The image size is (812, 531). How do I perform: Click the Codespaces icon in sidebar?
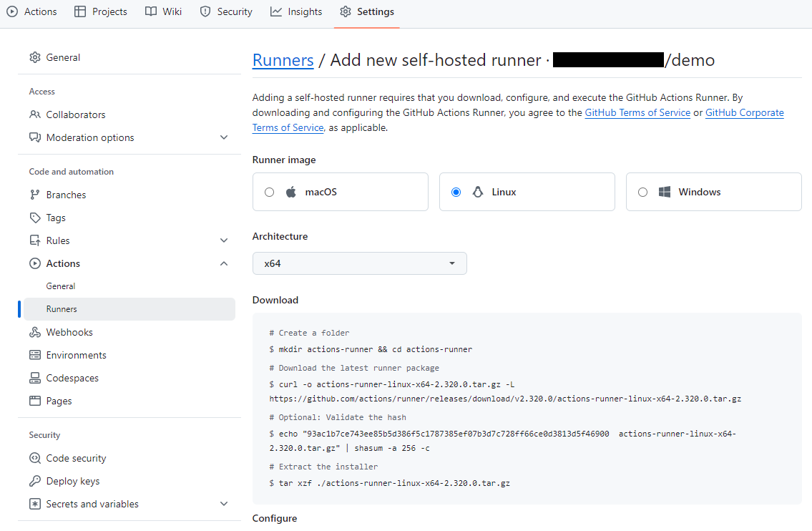(34, 378)
